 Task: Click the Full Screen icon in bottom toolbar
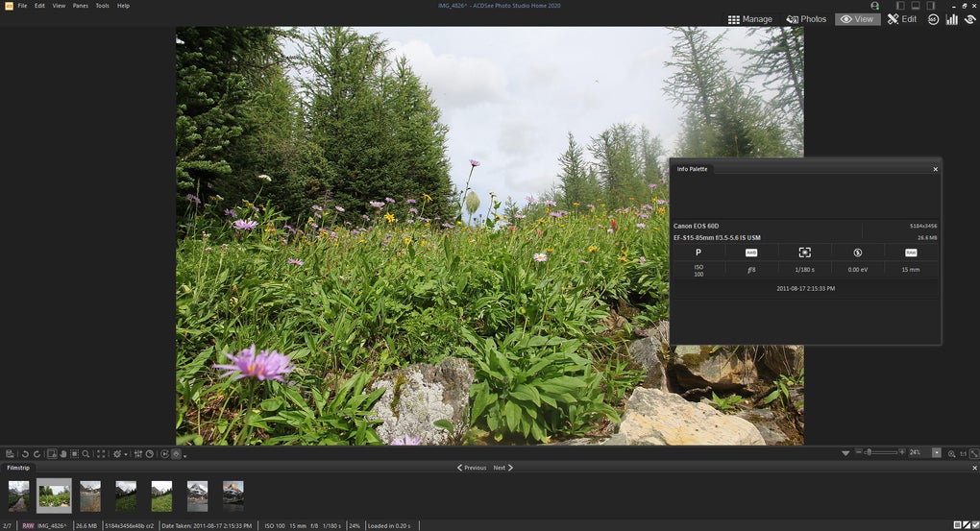tap(101, 453)
